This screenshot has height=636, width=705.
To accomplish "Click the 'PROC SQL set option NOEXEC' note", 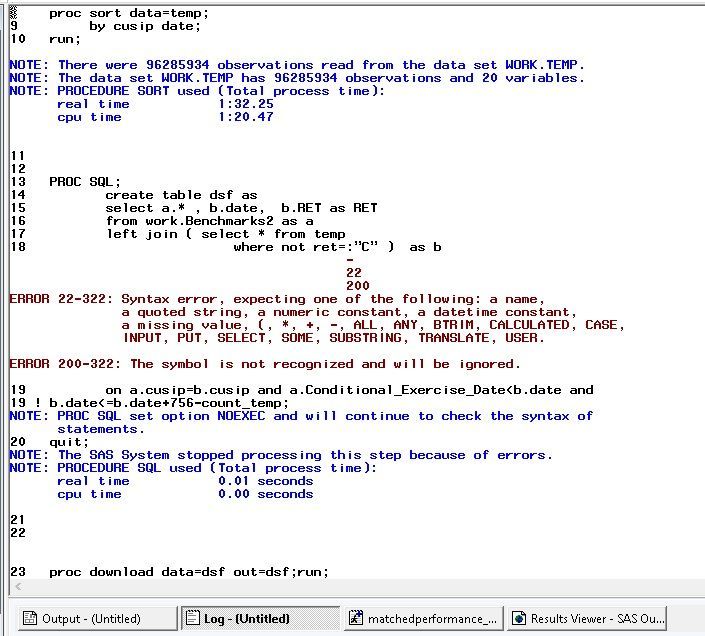I will pos(301,416).
